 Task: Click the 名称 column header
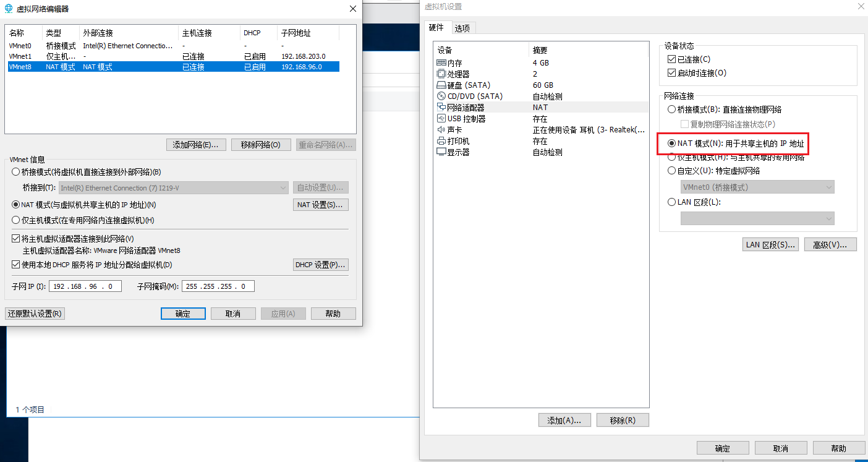click(x=23, y=33)
